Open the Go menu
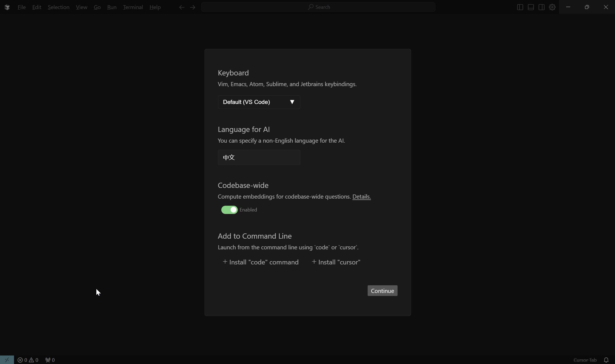Screen dimensions: 615x364 (x=97, y=7)
